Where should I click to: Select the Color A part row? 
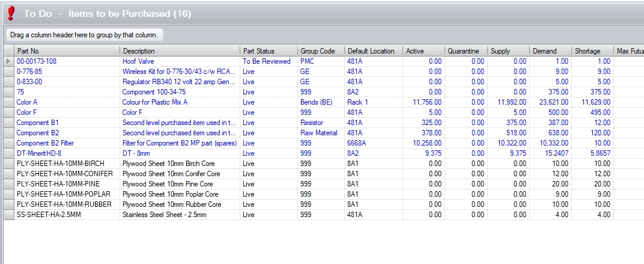pyautogui.click(x=27, y=102)
